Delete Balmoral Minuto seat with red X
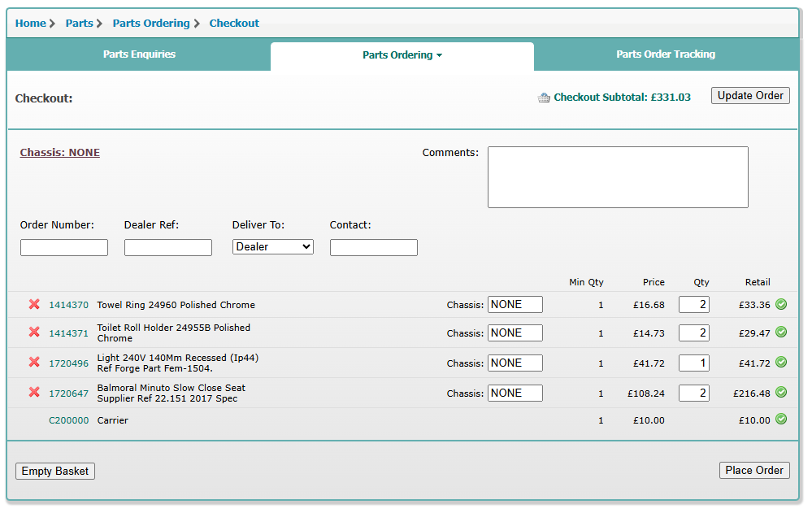This screenshot has width=812, height=513. [x=34, y=393]
